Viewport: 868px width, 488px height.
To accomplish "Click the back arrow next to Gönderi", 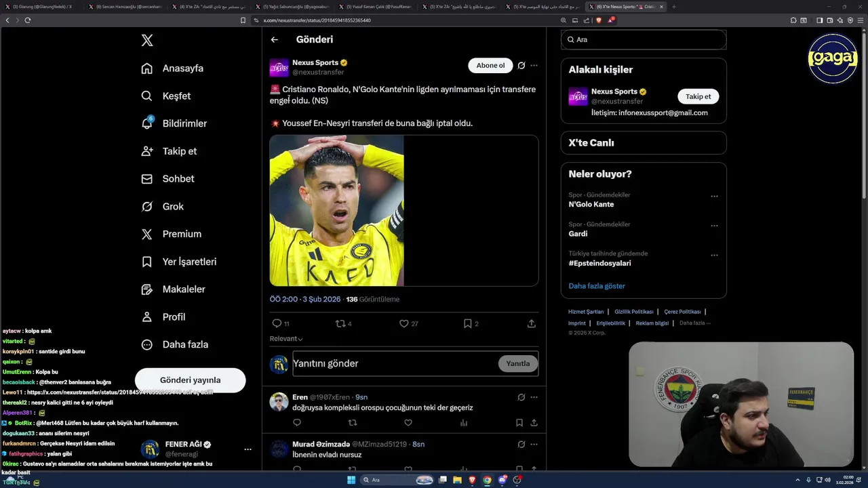I will click(x=275, y=40).
